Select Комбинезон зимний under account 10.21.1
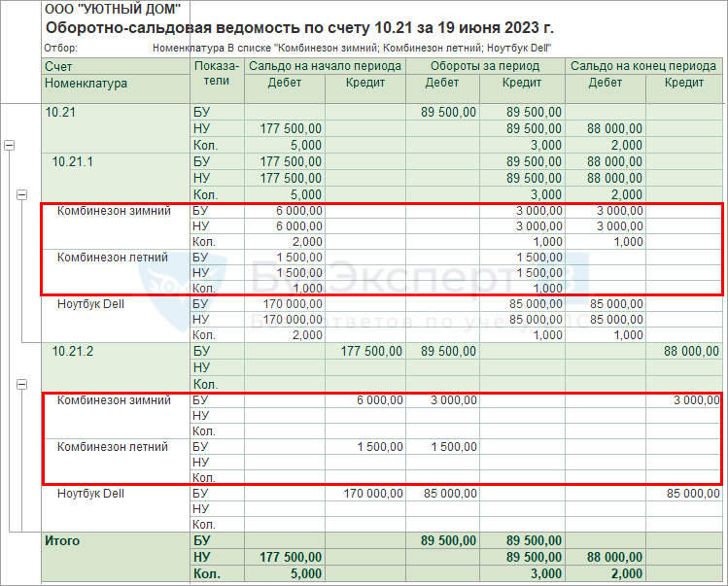 (114, 210)
